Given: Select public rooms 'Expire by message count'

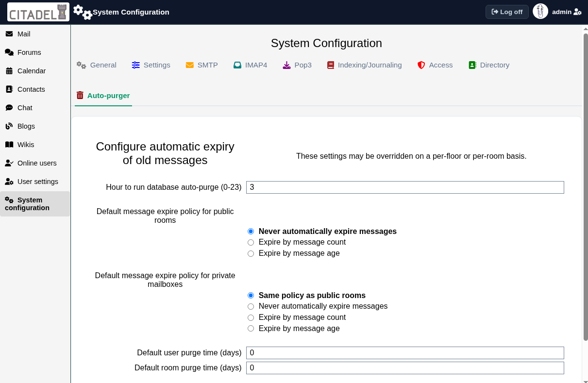Looking at the screenshot, I should click(251, 242).
